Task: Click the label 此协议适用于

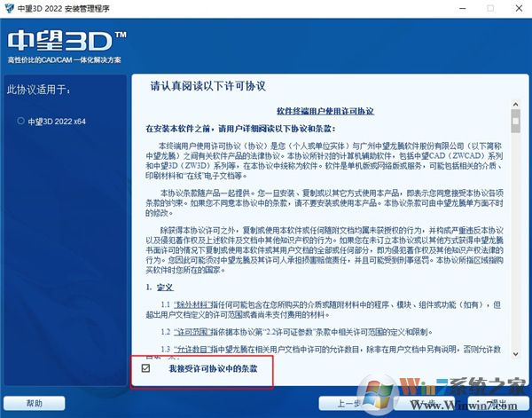Action: (39, 90)
